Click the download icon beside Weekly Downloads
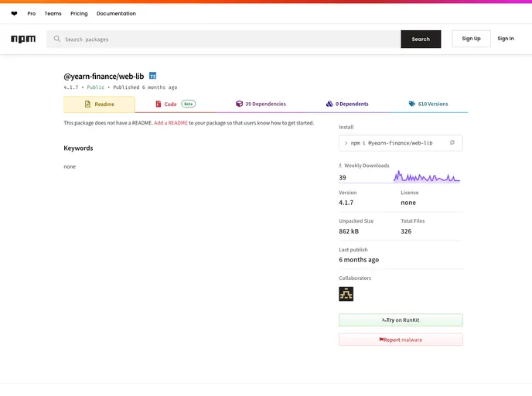This screenshot has height=396, width=532. pyautogui.click(x=340, y=166)
